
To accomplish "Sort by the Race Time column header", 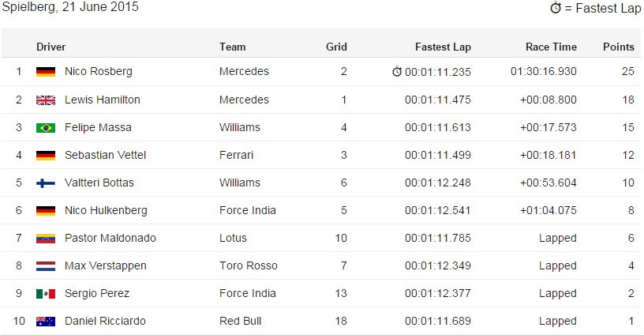I will 551,47.
